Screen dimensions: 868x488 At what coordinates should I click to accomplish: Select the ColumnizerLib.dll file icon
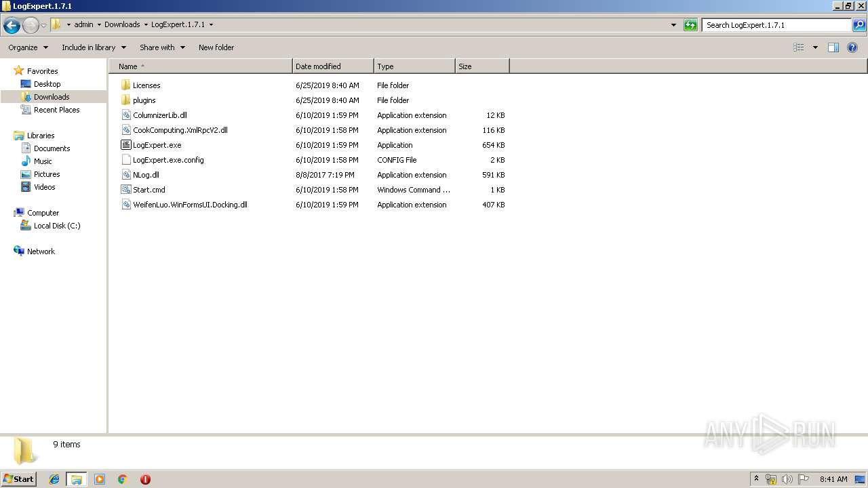click(x=125, y=115)
